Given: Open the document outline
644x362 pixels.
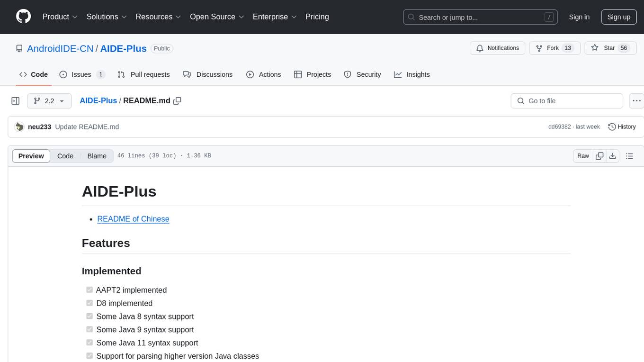Looking at the screenshot, I should coord(629,156).
